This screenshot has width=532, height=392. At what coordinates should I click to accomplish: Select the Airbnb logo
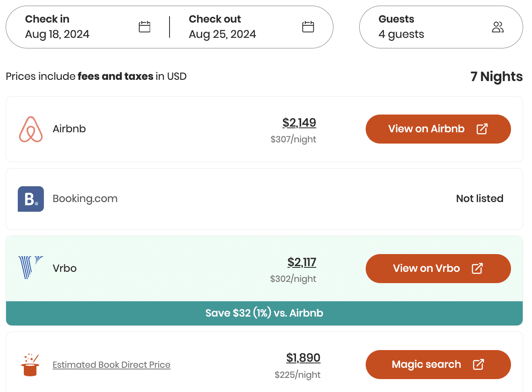coord(30,129)
